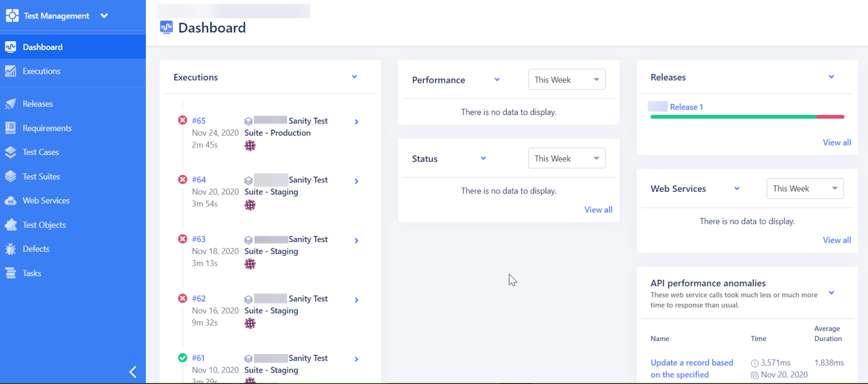
Task: Click the Test Objects puzzle icon
Action: 10,225
